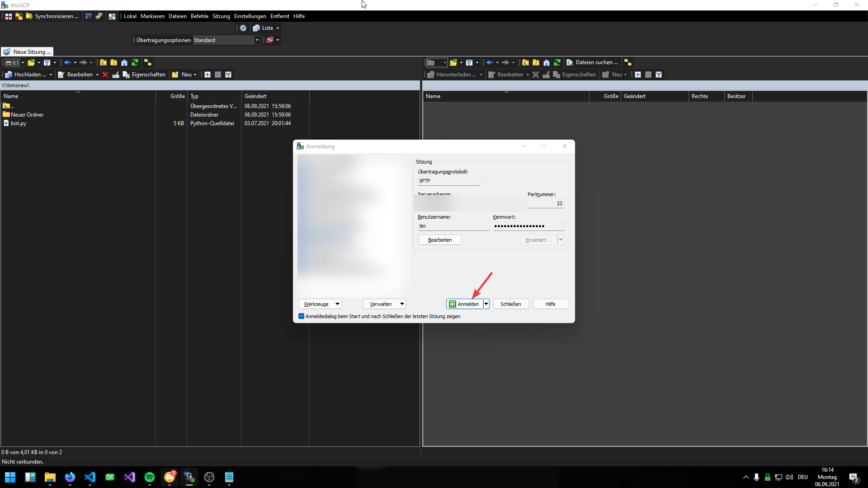Toggle Anmeldedialog beim Start checkbox
The image size is (868, 488).
301,316
